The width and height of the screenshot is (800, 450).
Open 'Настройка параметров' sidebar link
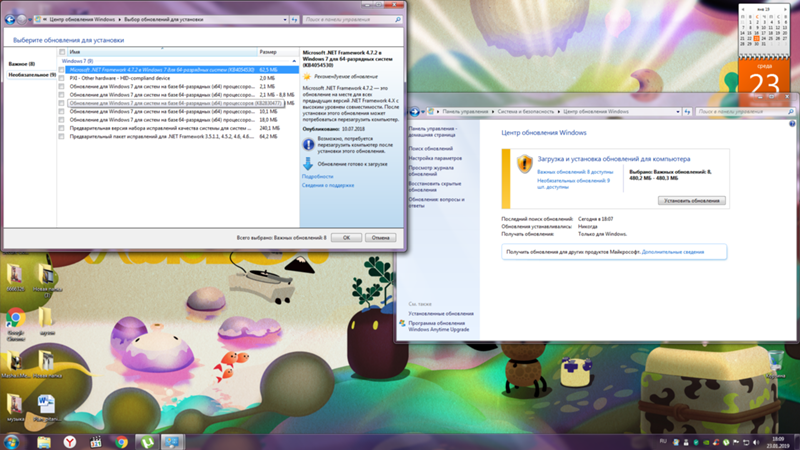click(435, 158)
